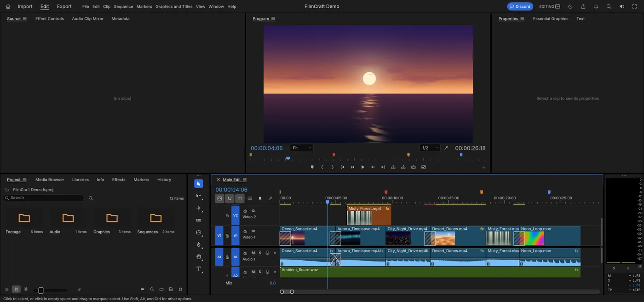The height and width of the screenshot is (302, 644).
Task: Open timeline display settings wrench
Action: (270, 198)
